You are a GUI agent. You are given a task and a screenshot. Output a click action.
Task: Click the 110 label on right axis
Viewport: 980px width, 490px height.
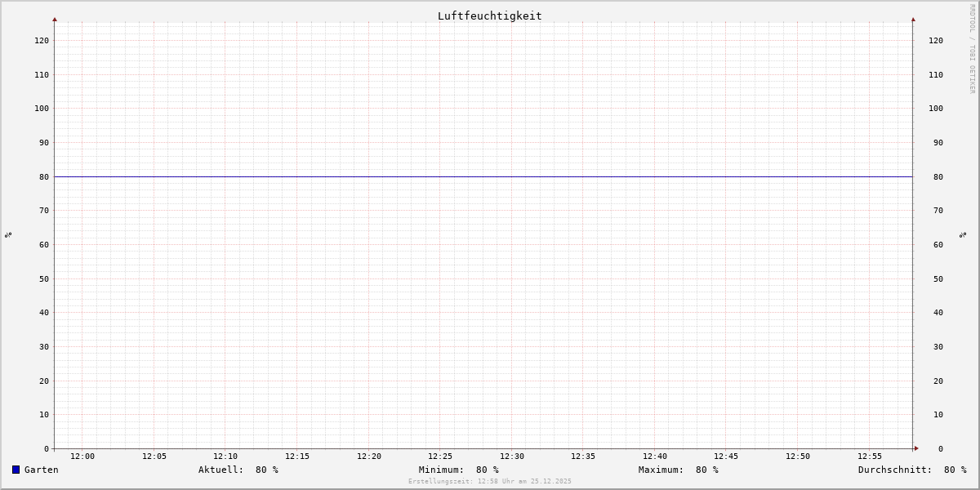936,74
